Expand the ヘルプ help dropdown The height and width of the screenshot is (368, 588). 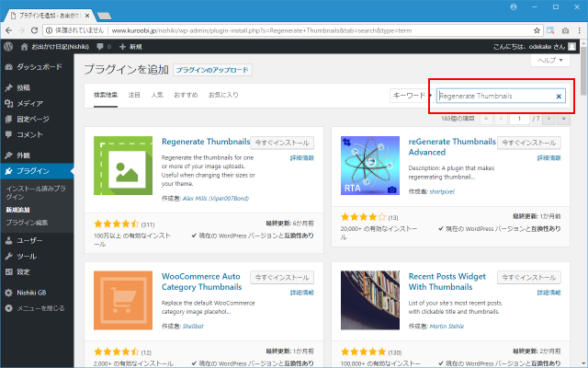pyautogui.click(x=550, y=60)
